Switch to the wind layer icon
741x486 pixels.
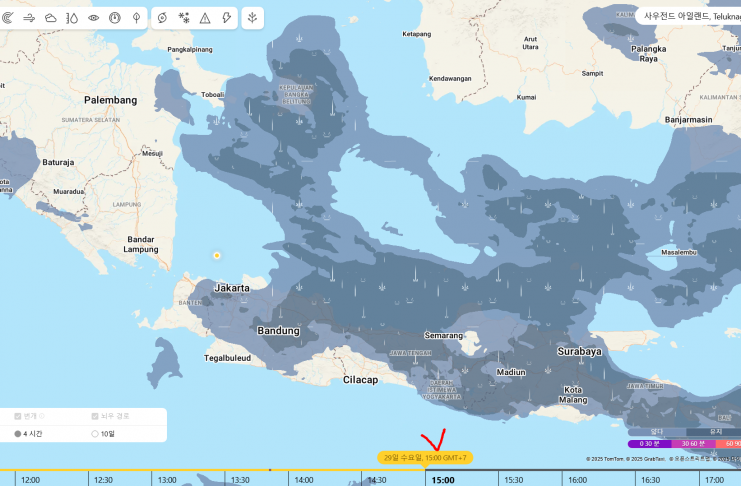pyautogui.click(x=29, y=17)
